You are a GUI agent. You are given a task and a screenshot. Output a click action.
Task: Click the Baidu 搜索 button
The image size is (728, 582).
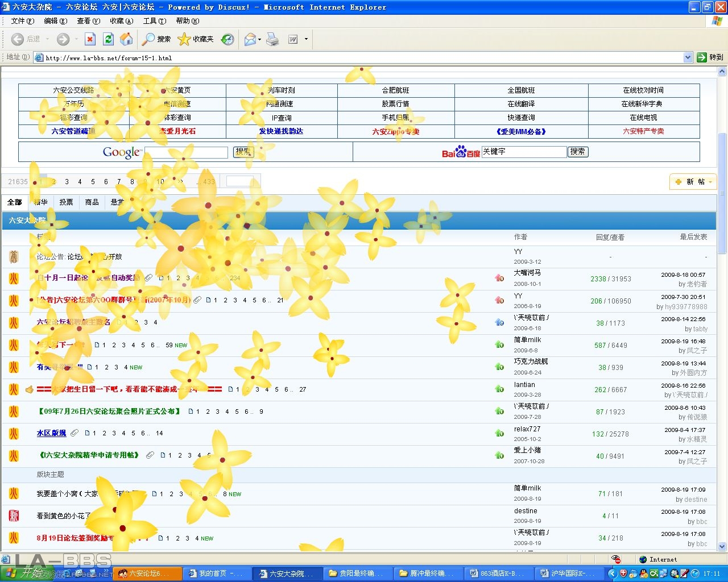[578, 152]
